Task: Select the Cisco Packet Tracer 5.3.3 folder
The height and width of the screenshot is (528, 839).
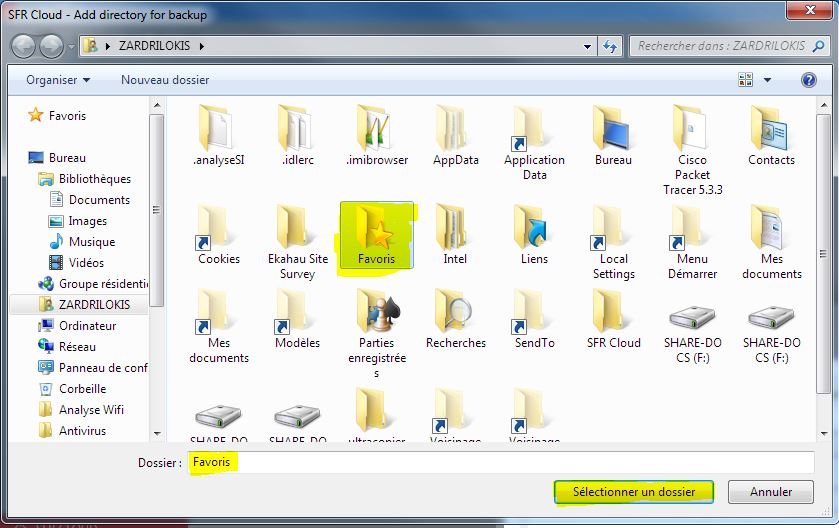Action: [x=692, y=150]
